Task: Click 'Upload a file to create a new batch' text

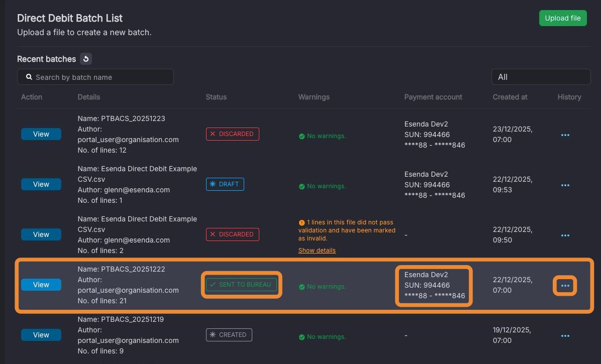Action: coord(84,33)
